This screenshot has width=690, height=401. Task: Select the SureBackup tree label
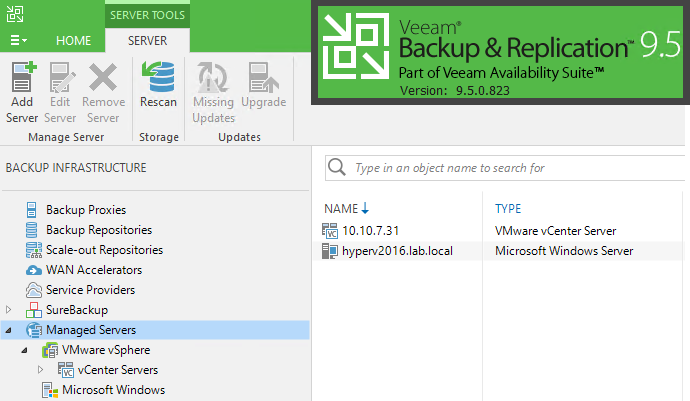[x=77, y=310]
